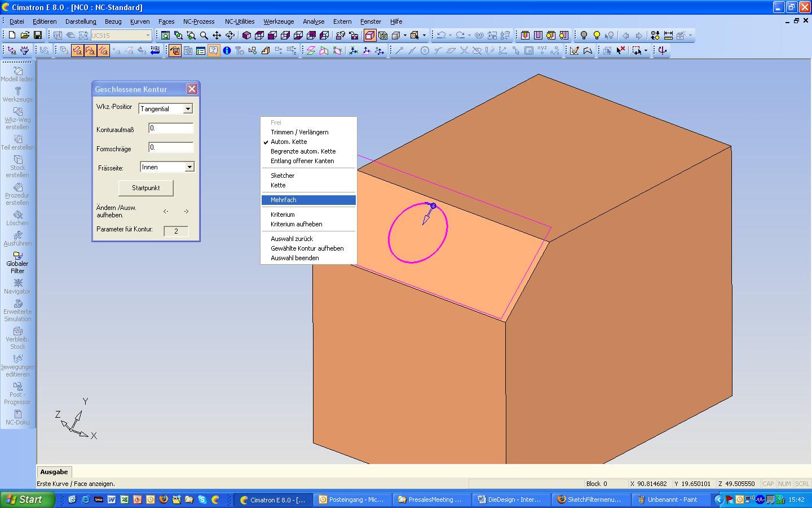
Task: Activate the Rotate view tool
Action: coord(230,35)
